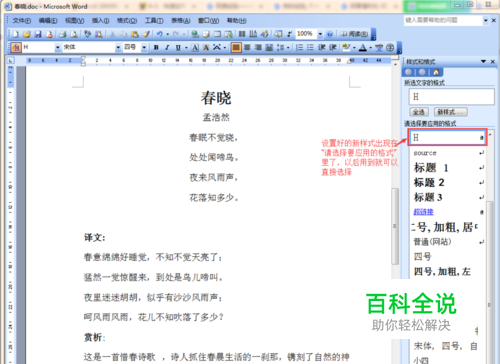Click the Open folder icon
Screen dimensions: 500x364
(x=27, y=34)
